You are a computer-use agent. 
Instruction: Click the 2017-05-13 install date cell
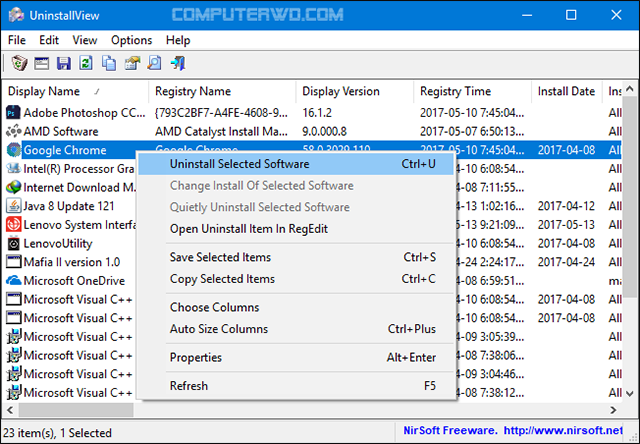click(567, 225)
